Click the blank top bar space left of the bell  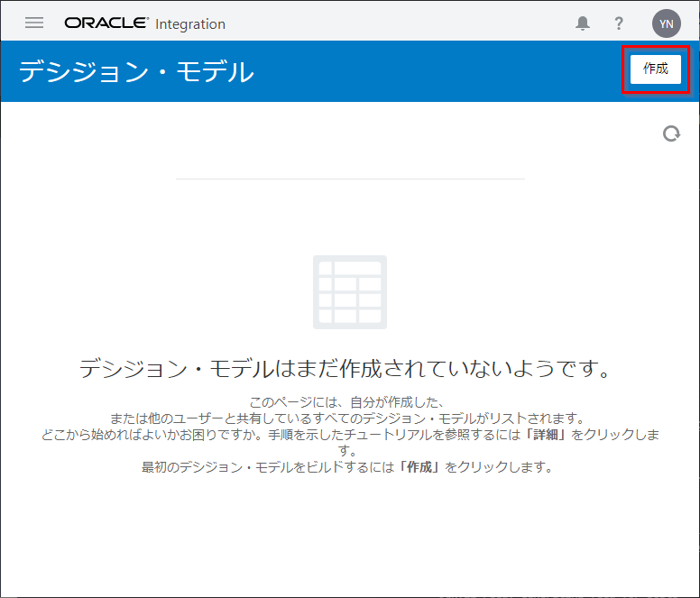pos(406,23)
